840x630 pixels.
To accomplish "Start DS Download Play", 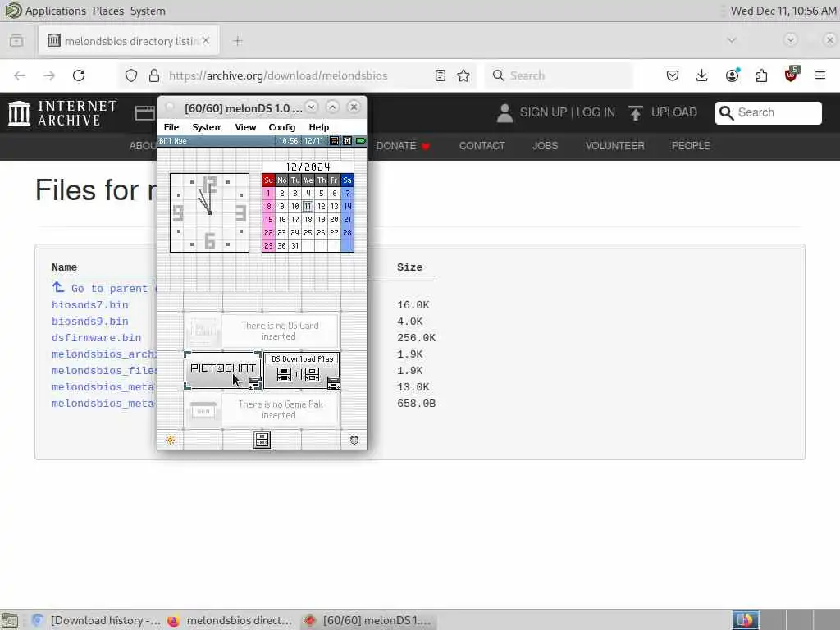I will coord(302,370).
